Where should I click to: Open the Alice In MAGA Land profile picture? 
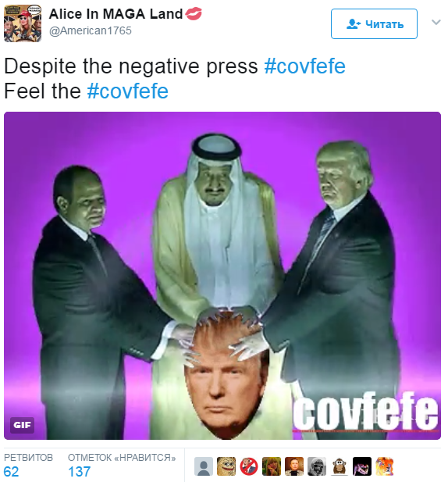23,23
